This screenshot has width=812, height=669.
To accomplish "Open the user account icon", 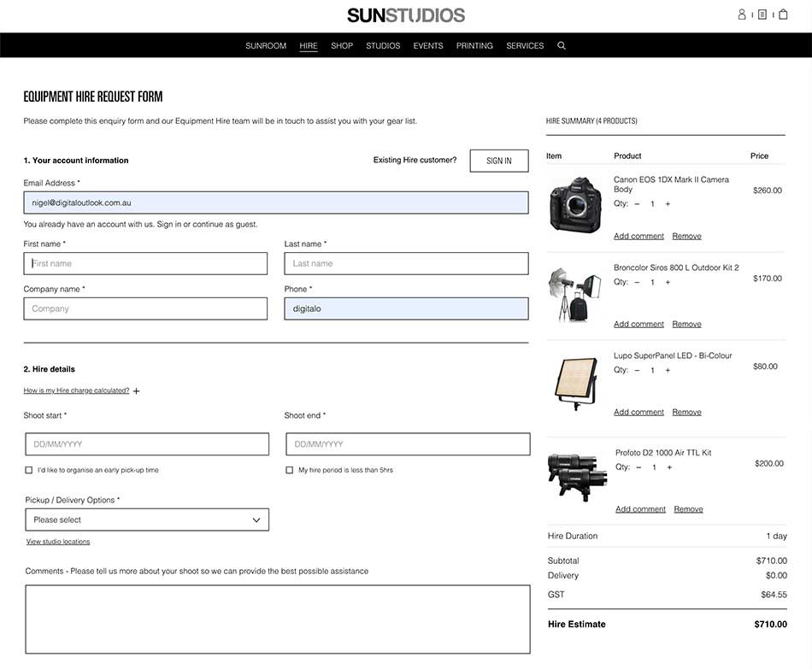I will point(742,15).
